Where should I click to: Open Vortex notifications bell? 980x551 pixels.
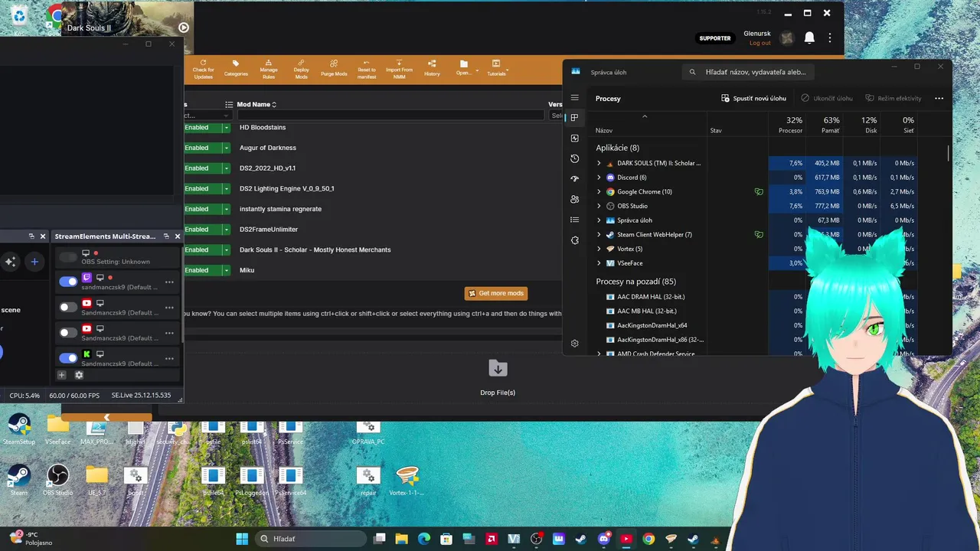point(809,37)
